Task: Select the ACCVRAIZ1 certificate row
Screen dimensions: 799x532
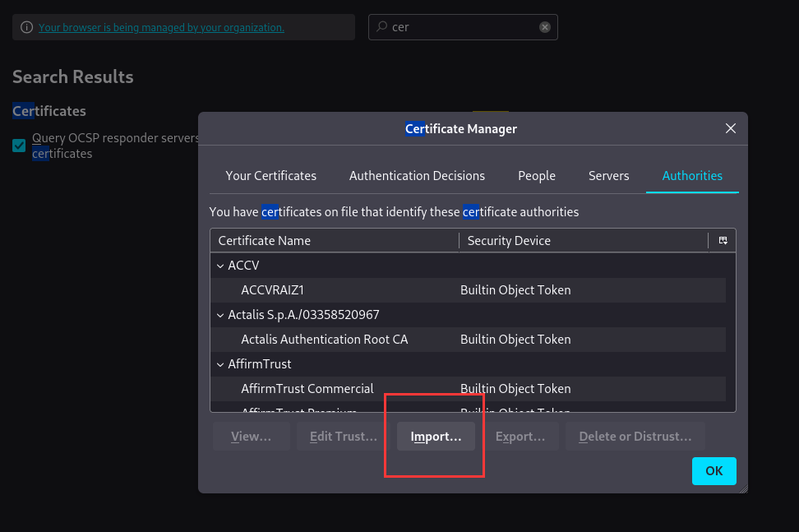Action: coord(468,290)
